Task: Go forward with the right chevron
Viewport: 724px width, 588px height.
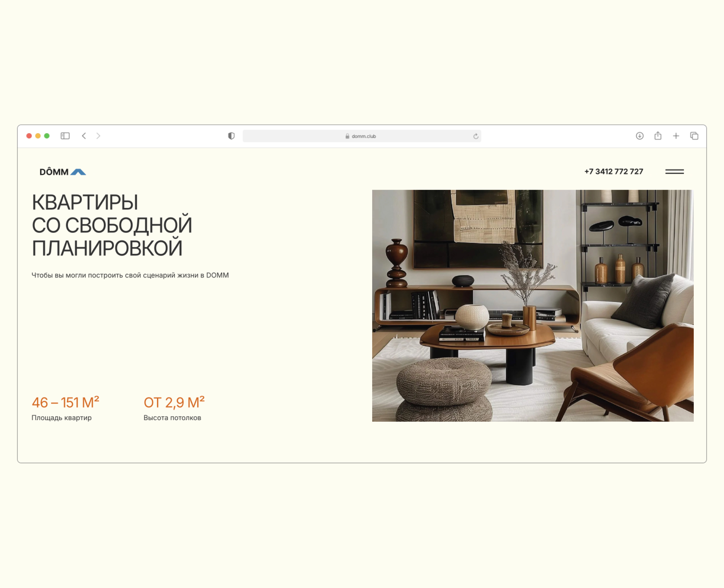Action: click(98, 136)
